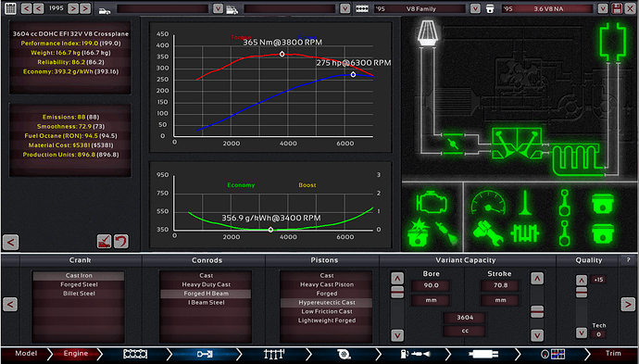Click the calendar icon in top bar
This screenshot has width=639, height=364.
[x=10, y=8]
